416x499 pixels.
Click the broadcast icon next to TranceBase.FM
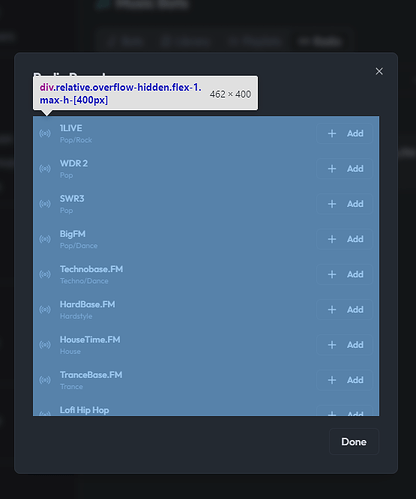click(45, 380)
